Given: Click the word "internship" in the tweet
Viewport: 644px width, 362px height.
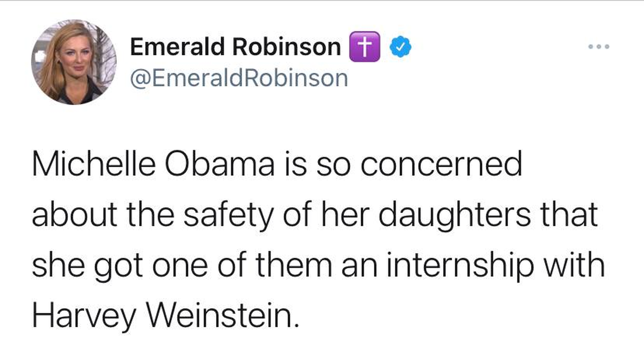Looking at the screenshot, I should click(x=460, y=265).
